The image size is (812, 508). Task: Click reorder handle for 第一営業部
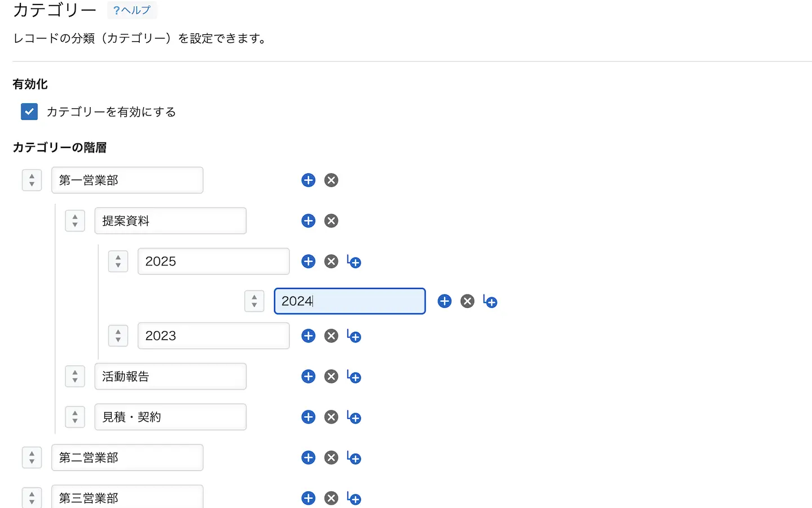click(32, 180)
